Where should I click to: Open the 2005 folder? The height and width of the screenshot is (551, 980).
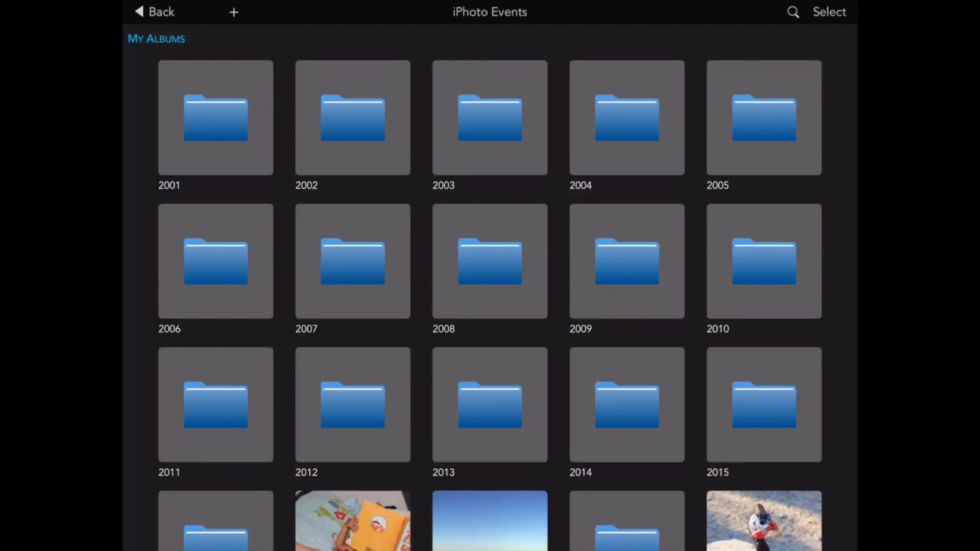pos(764,118)
